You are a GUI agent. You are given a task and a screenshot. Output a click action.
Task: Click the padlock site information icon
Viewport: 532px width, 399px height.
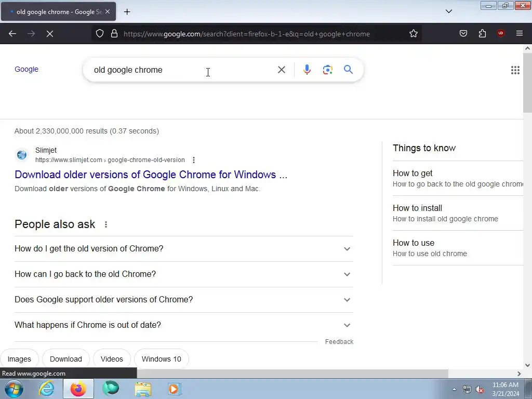pos(114,34)
